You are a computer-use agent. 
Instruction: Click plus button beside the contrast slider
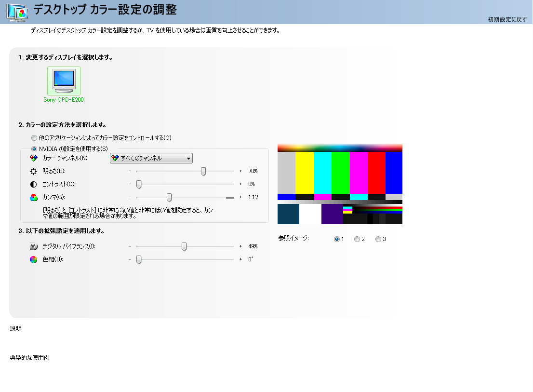[240, 184]
